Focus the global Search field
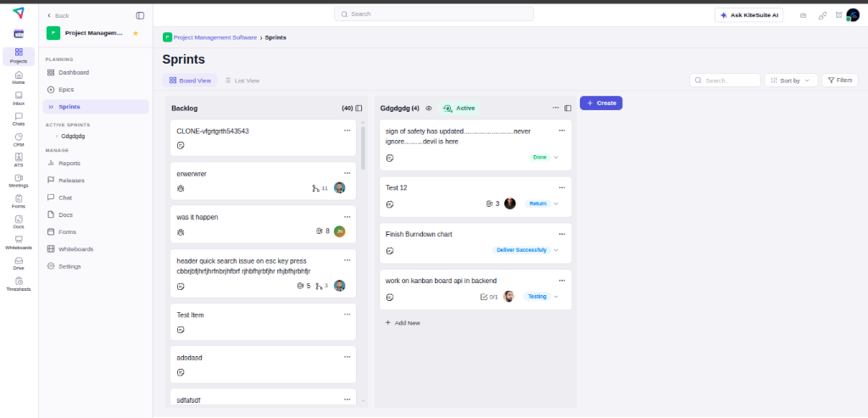Screen dimensions: 868x418 tap(434, 14)
